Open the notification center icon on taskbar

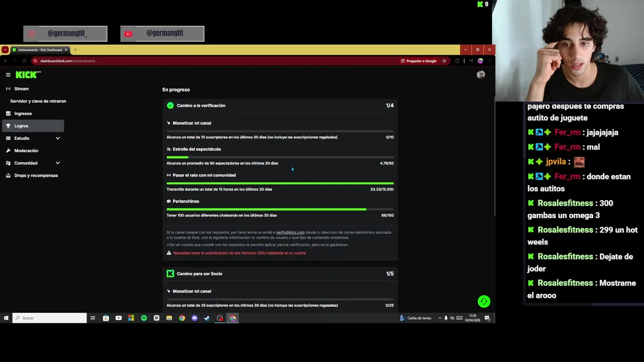(x=487, y=318)
